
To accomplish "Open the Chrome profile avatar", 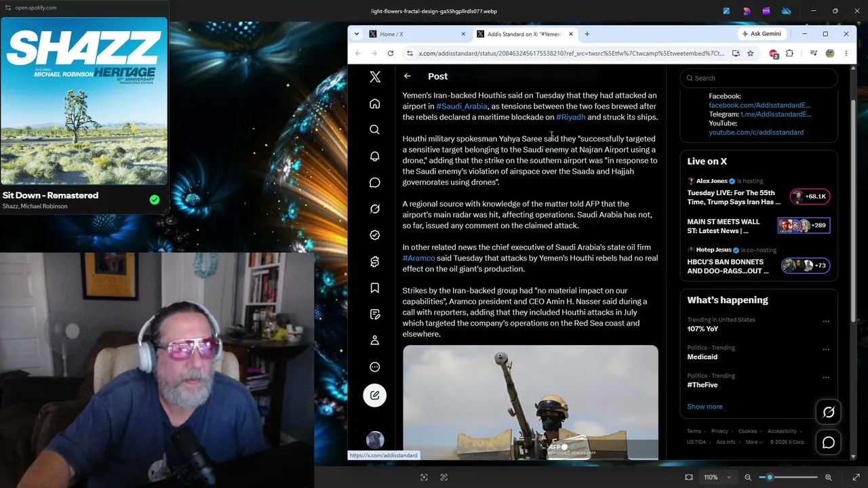I will [830, 54].
